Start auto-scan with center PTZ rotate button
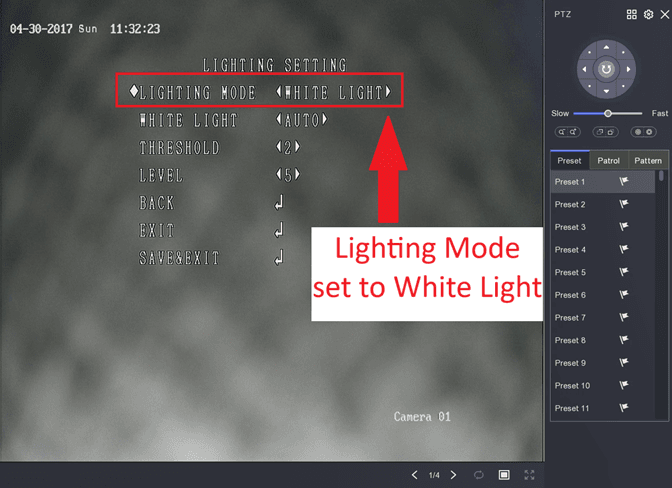Screen dimensions: 672x488 tap(606, 69)
